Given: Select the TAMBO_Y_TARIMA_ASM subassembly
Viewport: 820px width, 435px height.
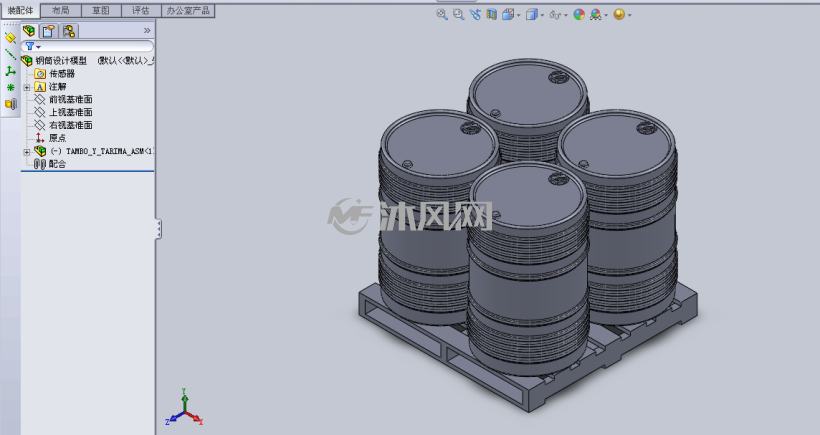Looking at the screenshot, I should (x=94, y=151).
